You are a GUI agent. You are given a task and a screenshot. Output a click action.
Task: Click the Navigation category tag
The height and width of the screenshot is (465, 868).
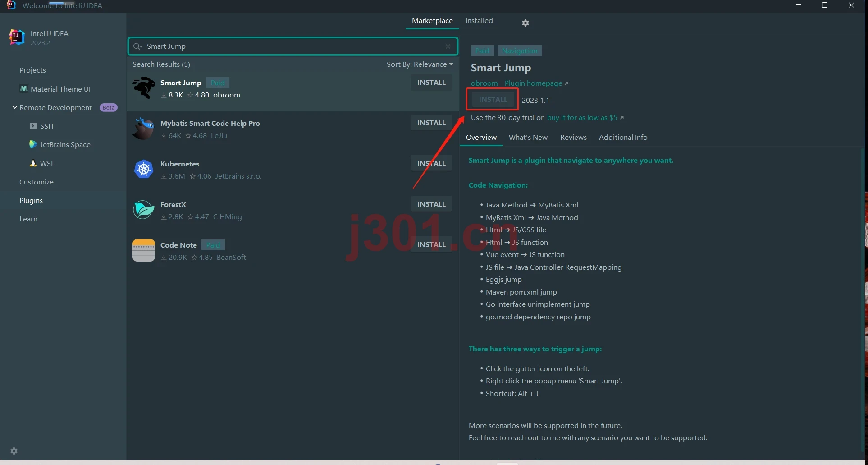[x=520, y=51]
